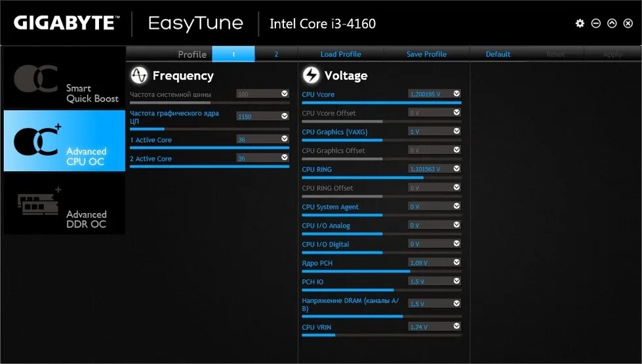
Task: Click the CPU Vcore slider bar
Action: [382, 103]
